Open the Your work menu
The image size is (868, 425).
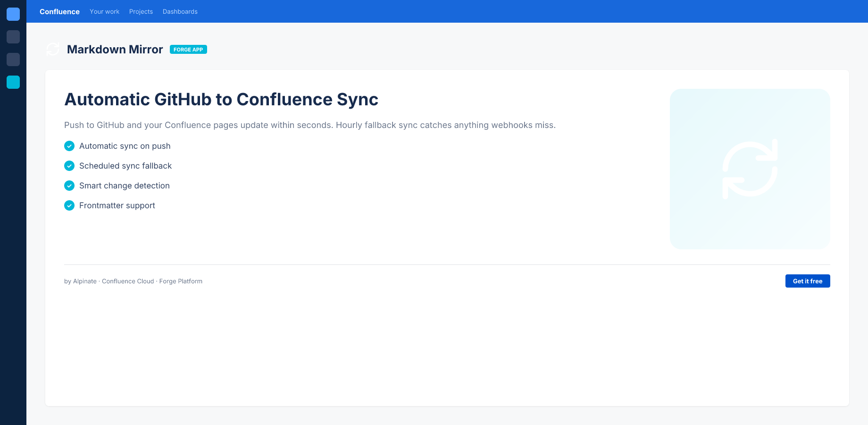click(104, 11)
